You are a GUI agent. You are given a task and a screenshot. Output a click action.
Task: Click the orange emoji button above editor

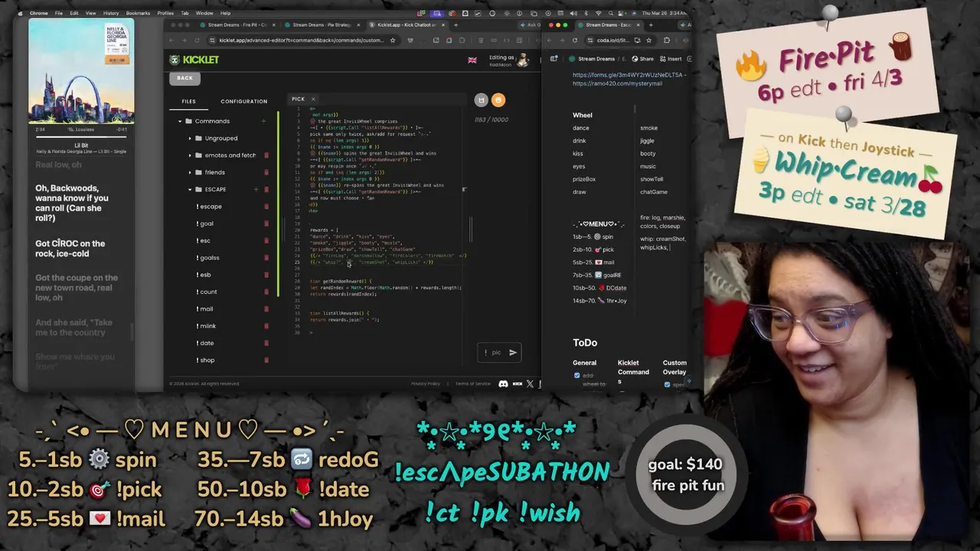pos(498,99)
